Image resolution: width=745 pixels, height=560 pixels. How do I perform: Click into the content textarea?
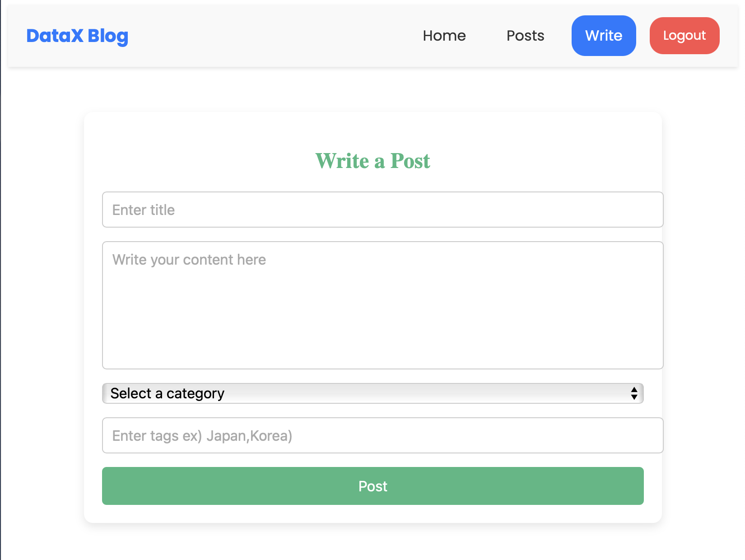pyautogui.click(x=383, y=305)
